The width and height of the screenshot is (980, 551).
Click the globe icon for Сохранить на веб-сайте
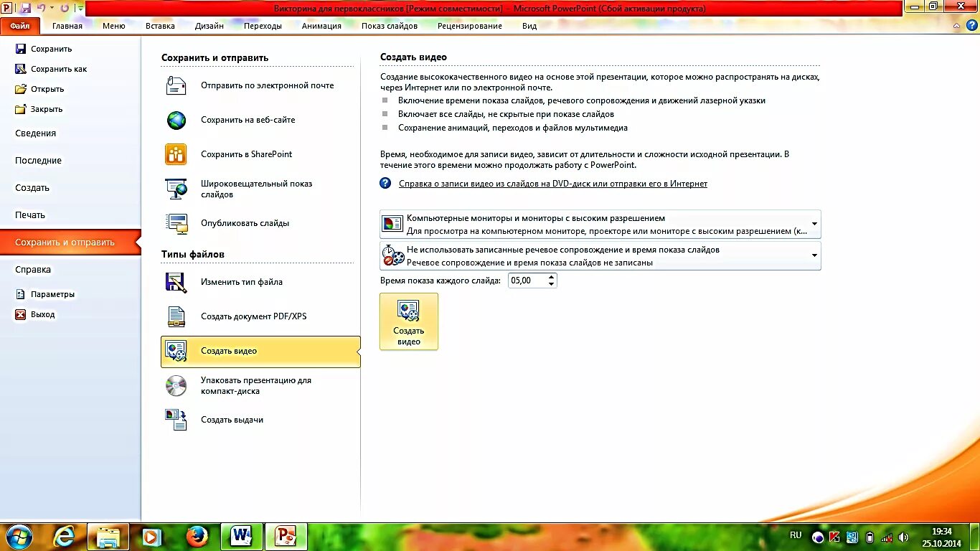(x=176, y=120)
